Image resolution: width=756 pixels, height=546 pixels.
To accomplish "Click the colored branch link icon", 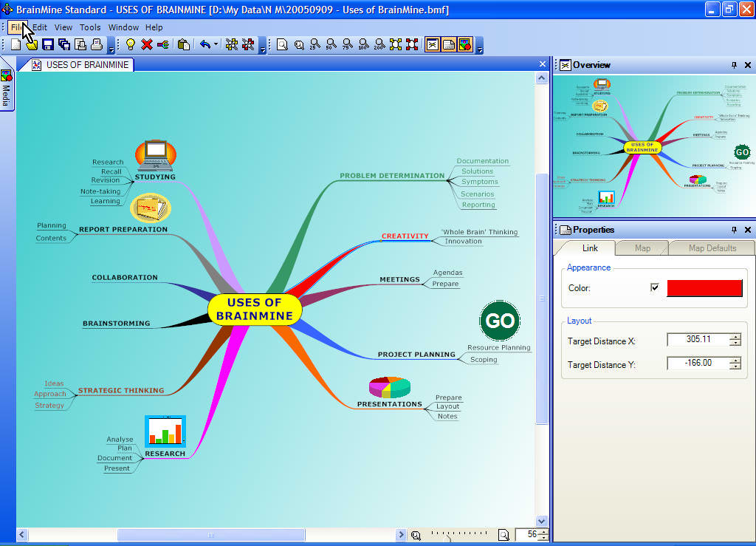I will pyautogui.click(x=163, y=45).
